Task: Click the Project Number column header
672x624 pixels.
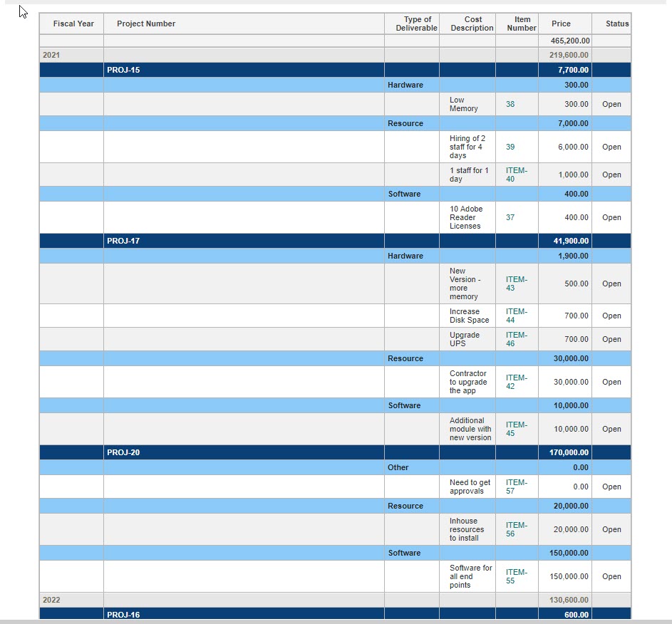Action: (x=146, y=24)
